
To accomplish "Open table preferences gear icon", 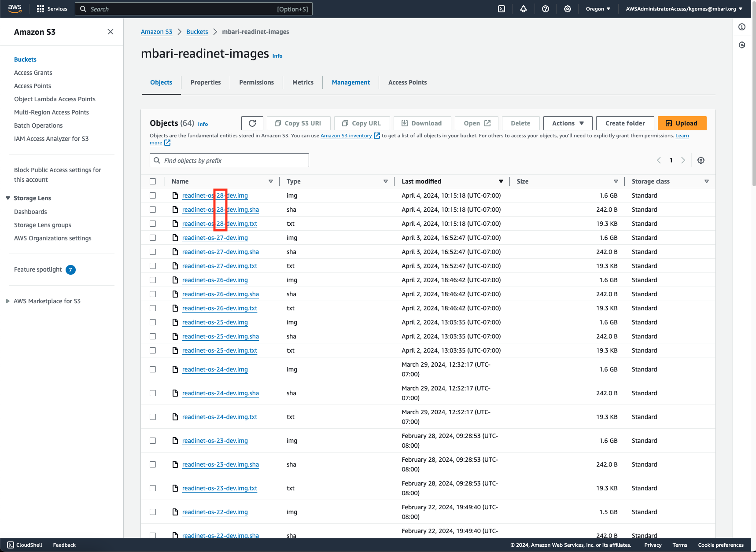I will tap(701, 160).
